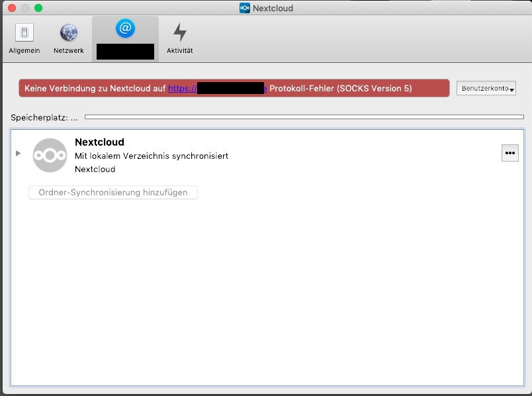Screen dimensions: 532x396
Task: Expand the Nextcloud folder via its disclosure triangle
Action: coord(18,152)
